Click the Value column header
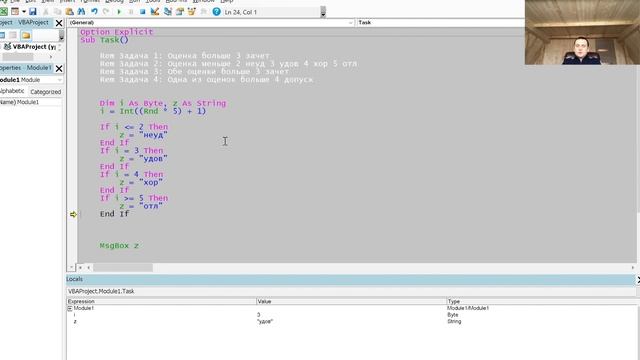This screenshot has height=360, width=640. pyautogui.click(x=351, y=301)
